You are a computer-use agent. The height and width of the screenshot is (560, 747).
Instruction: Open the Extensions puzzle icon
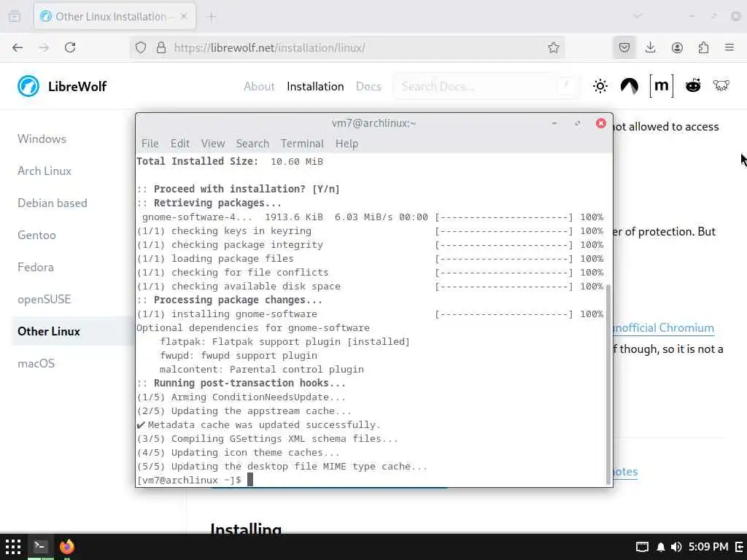pos(703,47)
